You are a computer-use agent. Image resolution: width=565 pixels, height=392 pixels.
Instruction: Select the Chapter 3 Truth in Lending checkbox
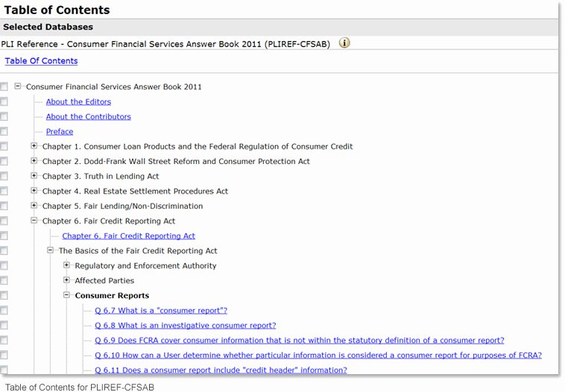coord(4,176)
